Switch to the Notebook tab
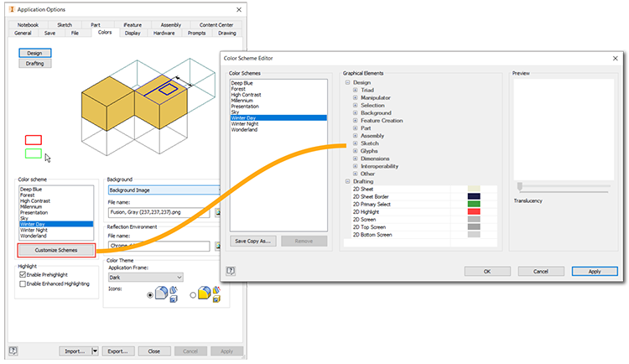629x364 pixels. click(28, 25)
